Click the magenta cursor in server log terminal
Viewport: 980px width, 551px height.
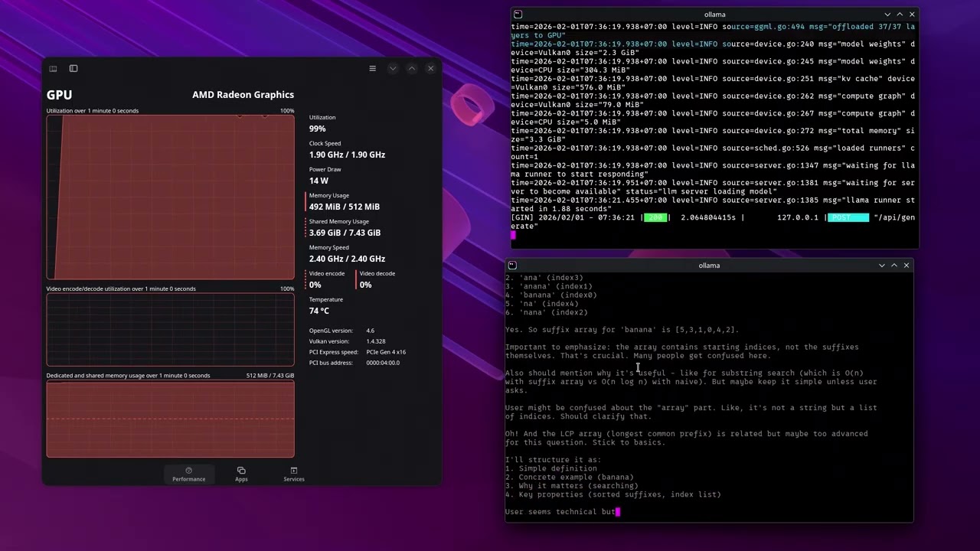[x=514, y=235]
